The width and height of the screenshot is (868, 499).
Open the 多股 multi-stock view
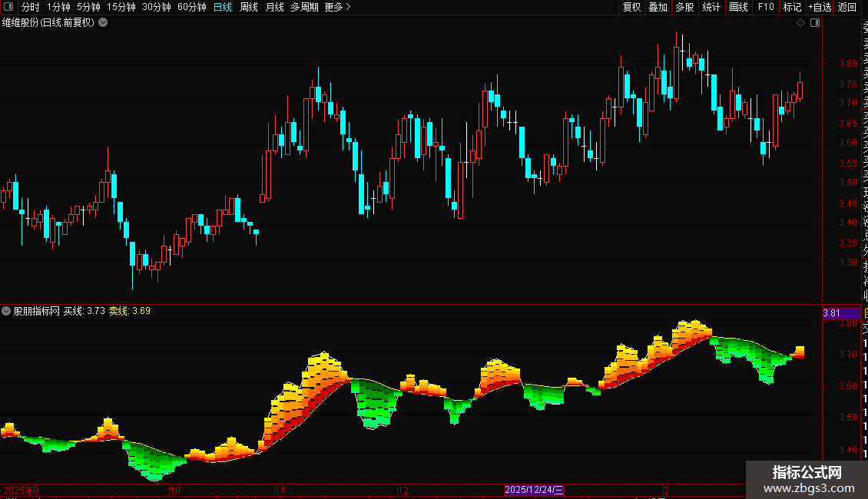click(684, 7)
